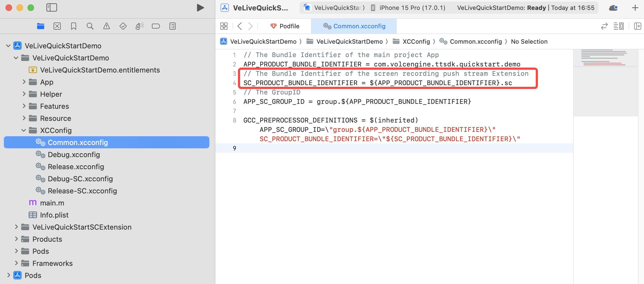Expand the Products group

[x=16, y=239]
